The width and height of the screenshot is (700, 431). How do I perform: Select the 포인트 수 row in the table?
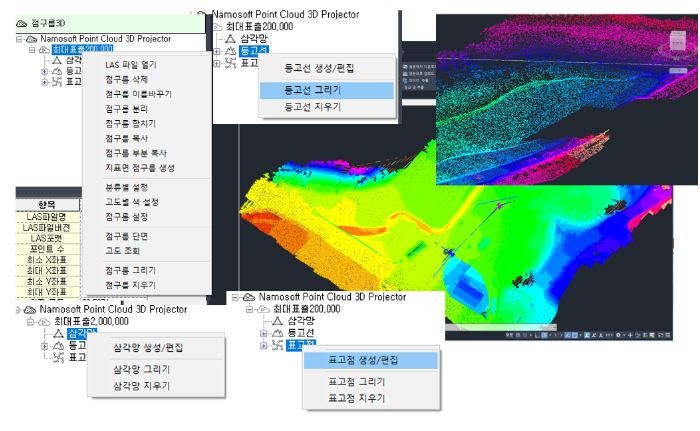pos(48,249)
